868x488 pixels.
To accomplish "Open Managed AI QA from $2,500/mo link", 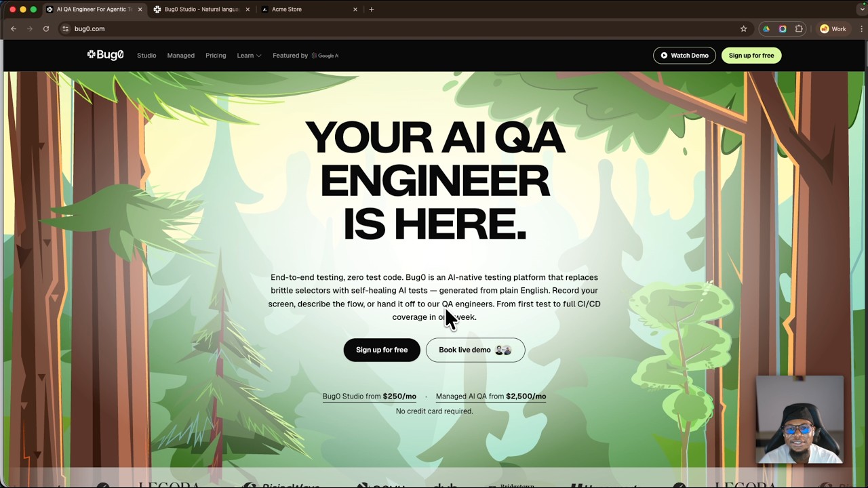I will (491, 396).
